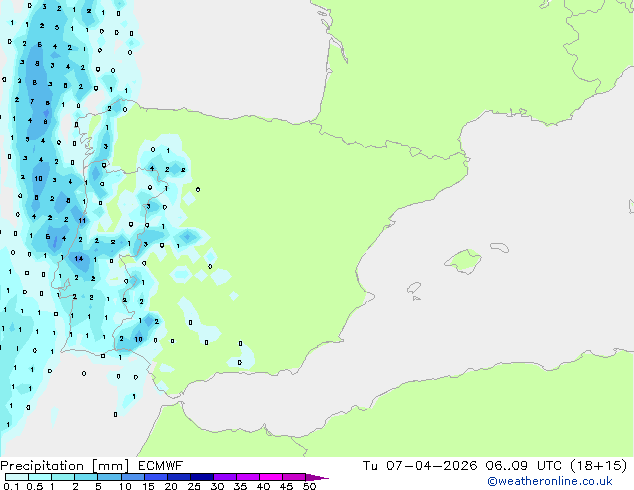
Task: Click the date '07-04-2026' text
Action: pyautogui.click(x=431, y=466)
